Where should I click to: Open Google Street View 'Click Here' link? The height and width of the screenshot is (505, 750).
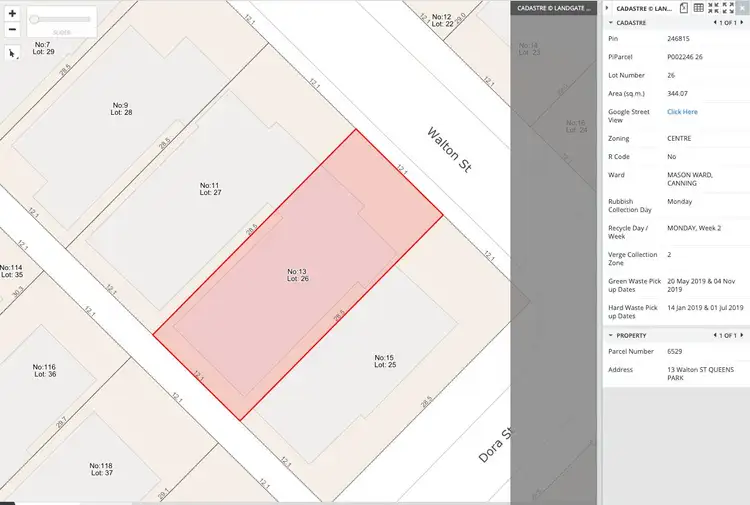tap(682, 112)
